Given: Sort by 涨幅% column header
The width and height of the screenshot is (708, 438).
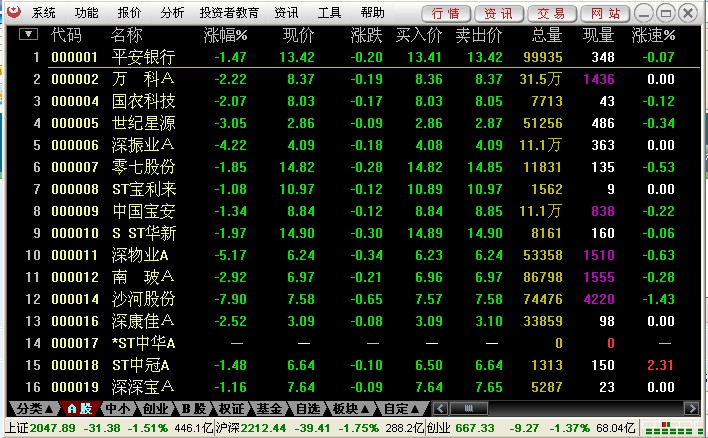Looking at the screenshot, I should coord(225,35).
